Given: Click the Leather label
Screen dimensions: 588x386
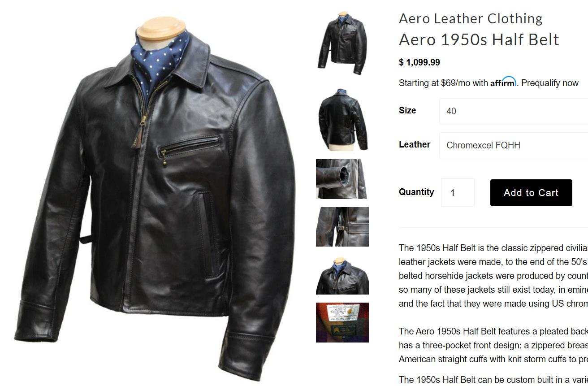Looking at the screenshot, I should [415, 144].
